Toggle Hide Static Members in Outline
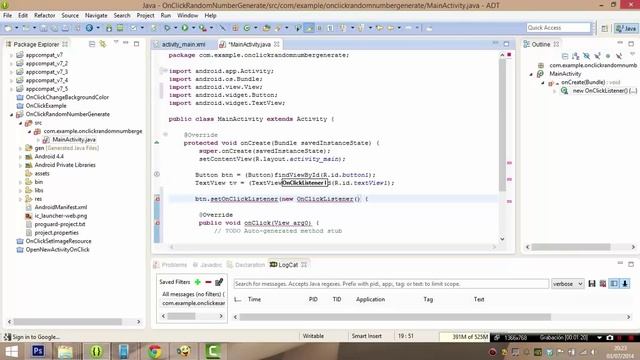The width and height of the screenshot is (640, 360). point(597,56)
